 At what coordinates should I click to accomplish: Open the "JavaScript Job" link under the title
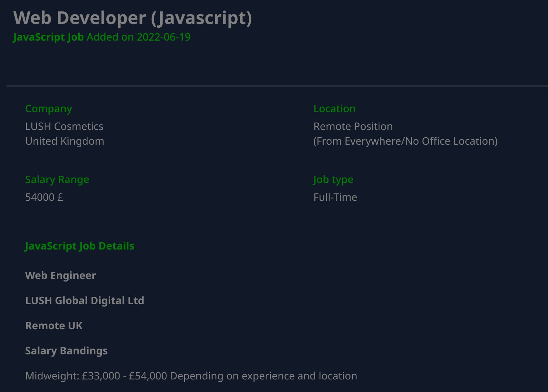(48, 37)
